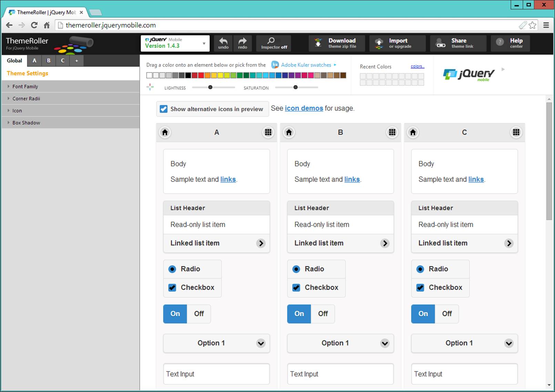This screenshot has height=392, width=555.
Task: Open the Help center
Action: tap(510, 43)
